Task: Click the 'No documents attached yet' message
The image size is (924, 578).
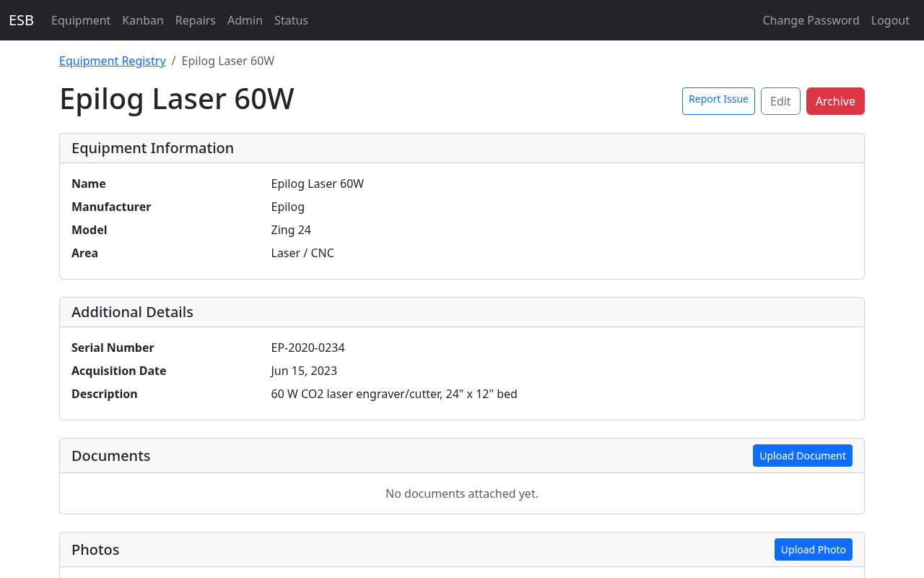Action: [462, 493]
